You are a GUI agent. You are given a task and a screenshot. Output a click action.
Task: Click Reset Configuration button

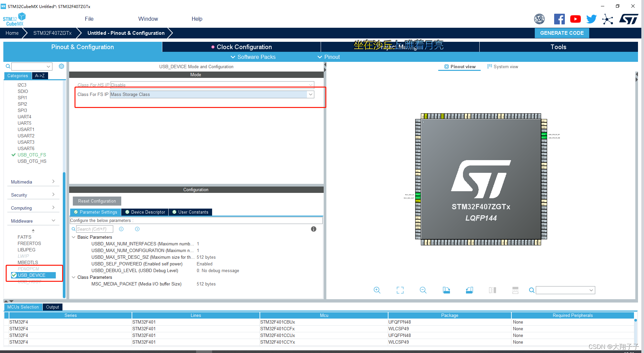[x=97, y=201]
